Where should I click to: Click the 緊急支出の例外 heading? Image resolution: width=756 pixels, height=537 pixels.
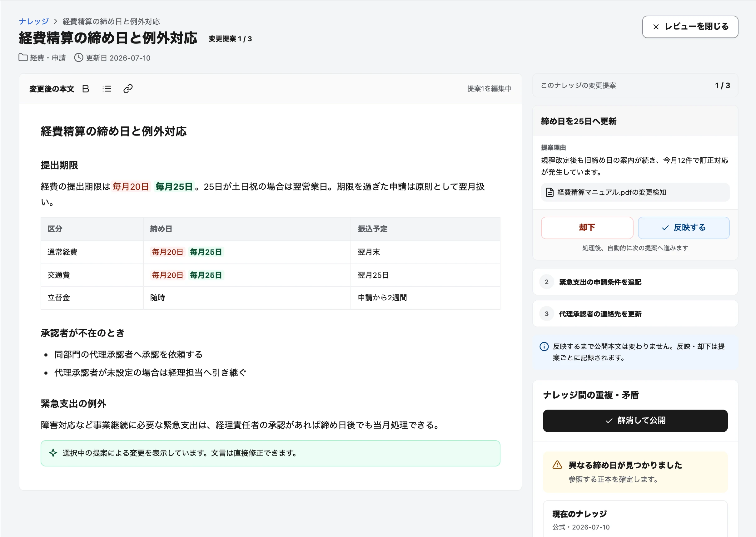[x=73, y=403]
